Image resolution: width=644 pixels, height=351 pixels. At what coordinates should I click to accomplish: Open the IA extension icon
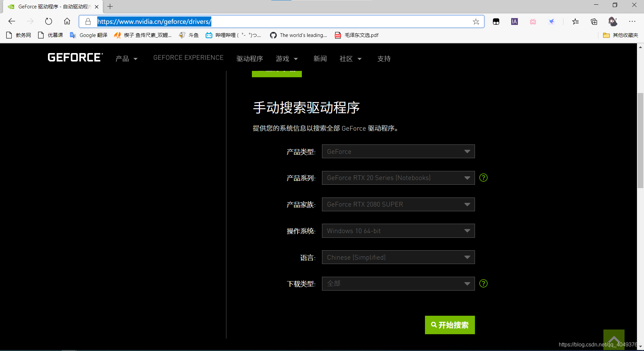515,22
